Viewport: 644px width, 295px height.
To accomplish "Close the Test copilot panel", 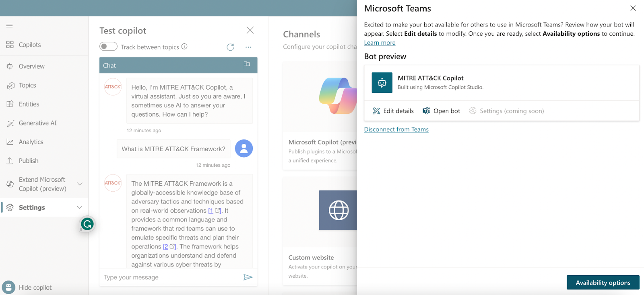I will point(250,30).
